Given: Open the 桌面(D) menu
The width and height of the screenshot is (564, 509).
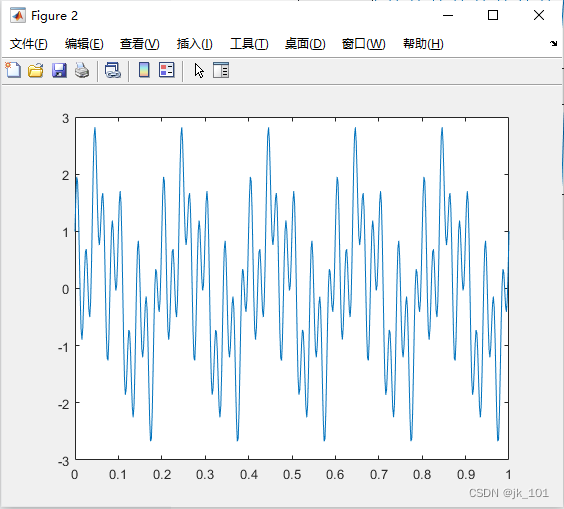Looking at the screenshot, I should [x=305, y=44].
